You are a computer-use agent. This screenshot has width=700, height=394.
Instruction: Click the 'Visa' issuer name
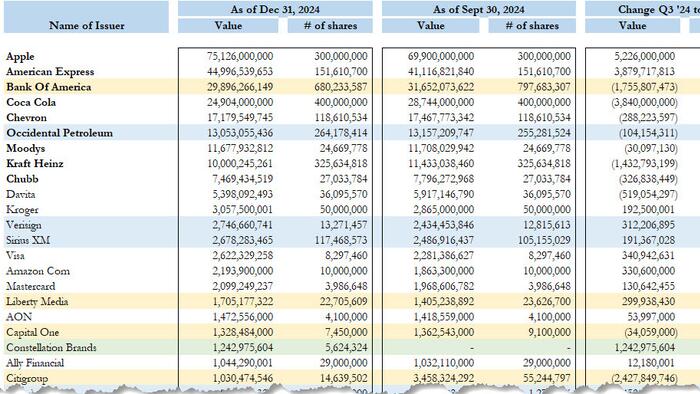pos(15,255)
